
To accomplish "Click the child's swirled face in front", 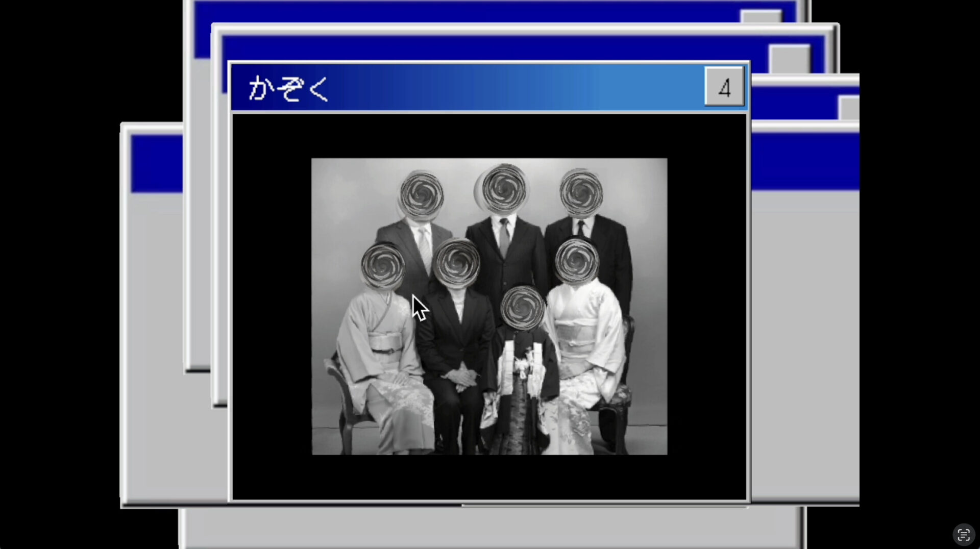I will (x=522, y=308).
